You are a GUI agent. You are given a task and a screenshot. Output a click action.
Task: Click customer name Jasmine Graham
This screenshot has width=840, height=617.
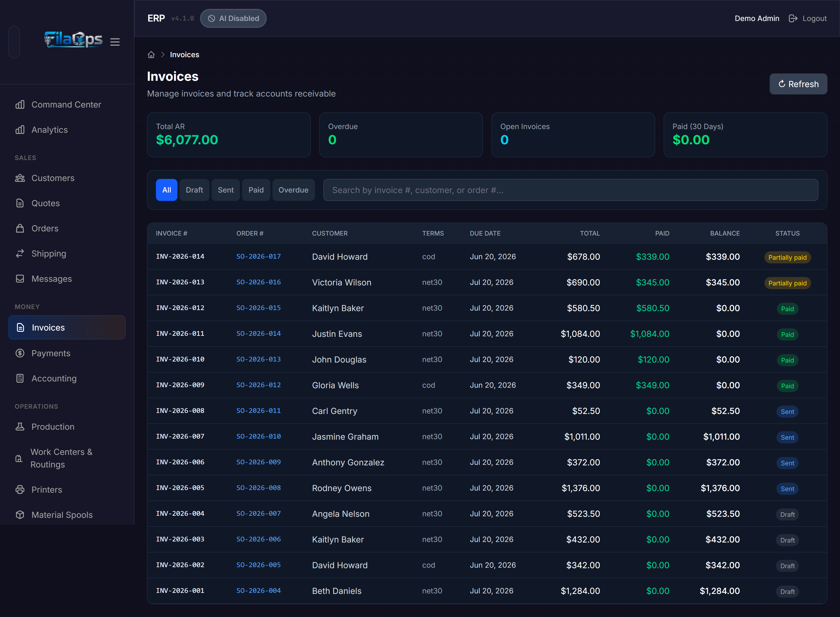click(345, 437)
